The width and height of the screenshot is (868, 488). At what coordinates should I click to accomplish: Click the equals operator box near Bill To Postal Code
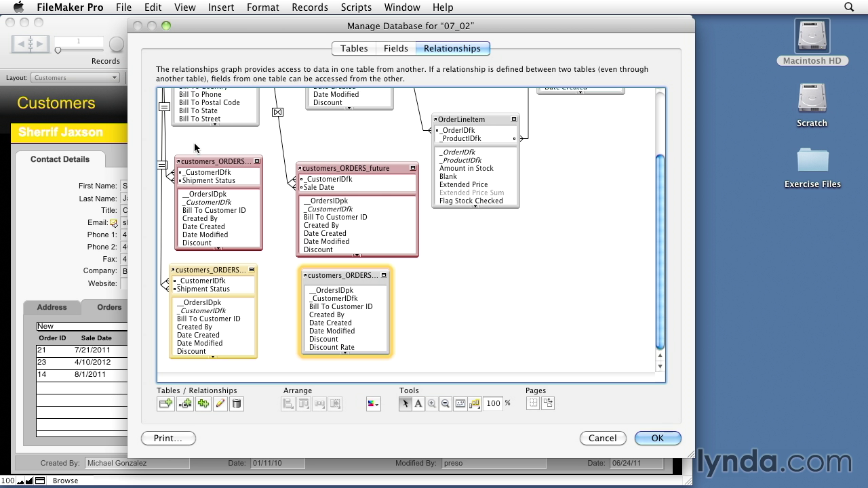point(164,106)
